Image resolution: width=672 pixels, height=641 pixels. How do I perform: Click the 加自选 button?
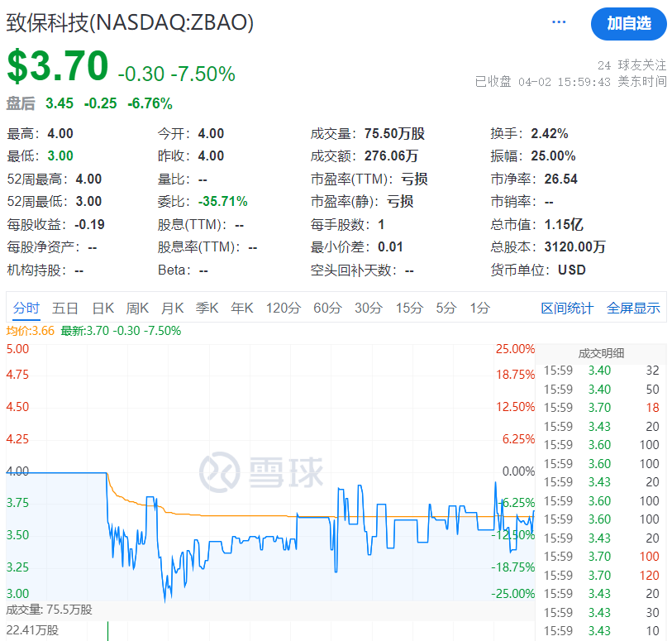tap(629, 24)
